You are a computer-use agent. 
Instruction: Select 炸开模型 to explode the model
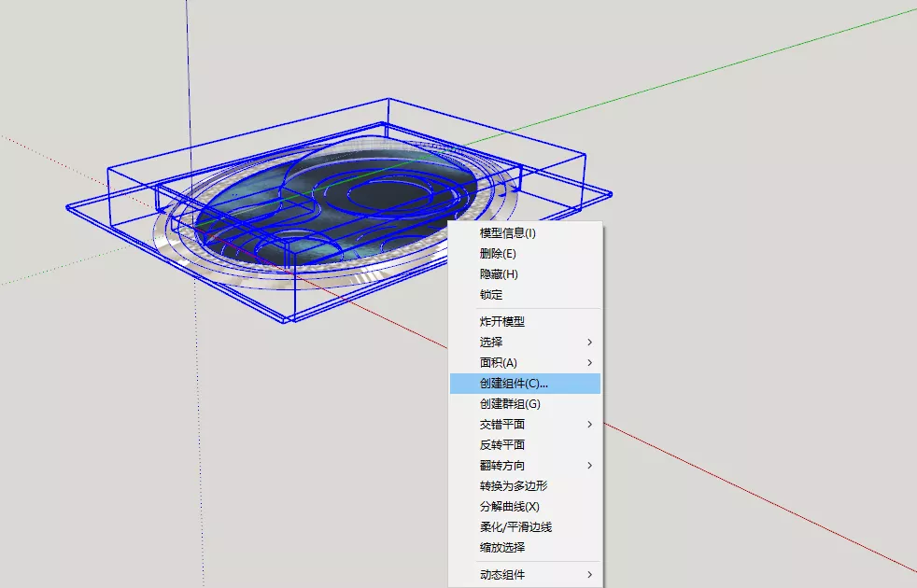502,321
